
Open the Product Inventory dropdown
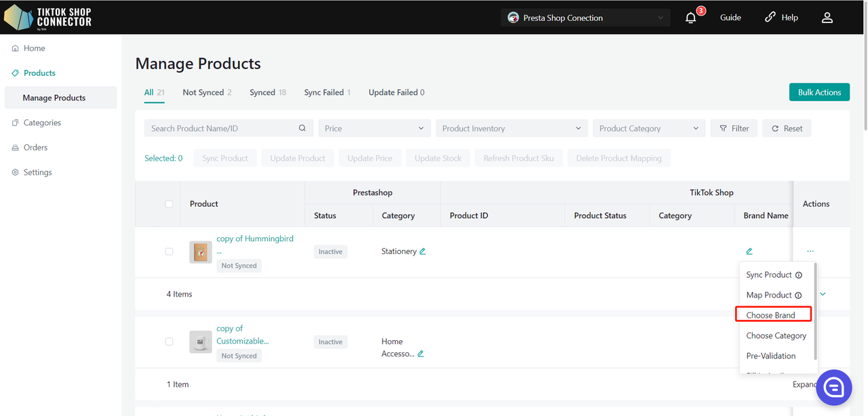click(512, 128)
